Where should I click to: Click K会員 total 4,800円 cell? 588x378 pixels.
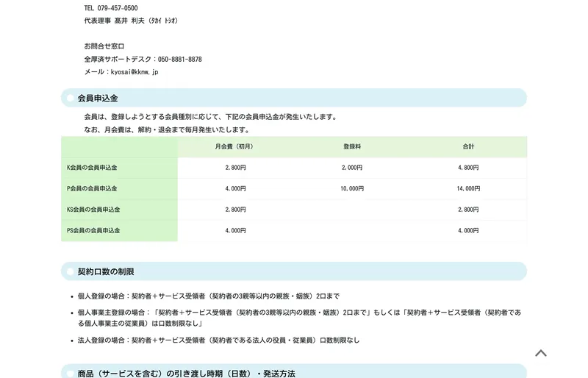(468, 168)
